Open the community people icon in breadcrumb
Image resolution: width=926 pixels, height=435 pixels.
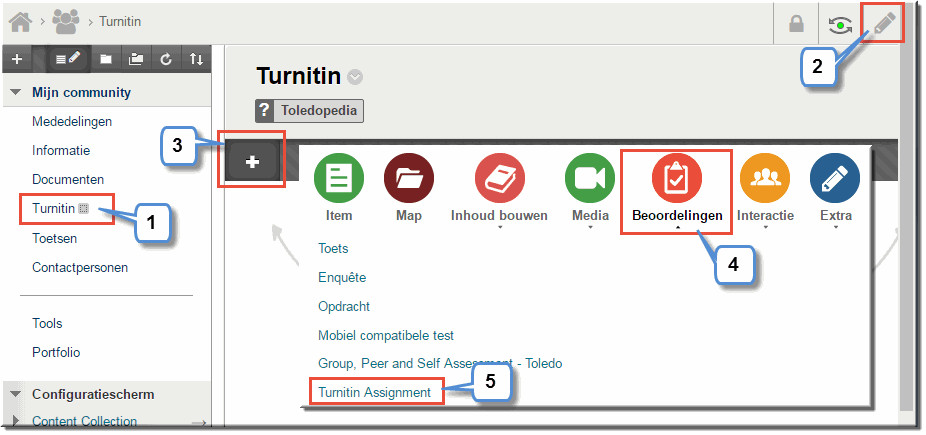(66, 21)
